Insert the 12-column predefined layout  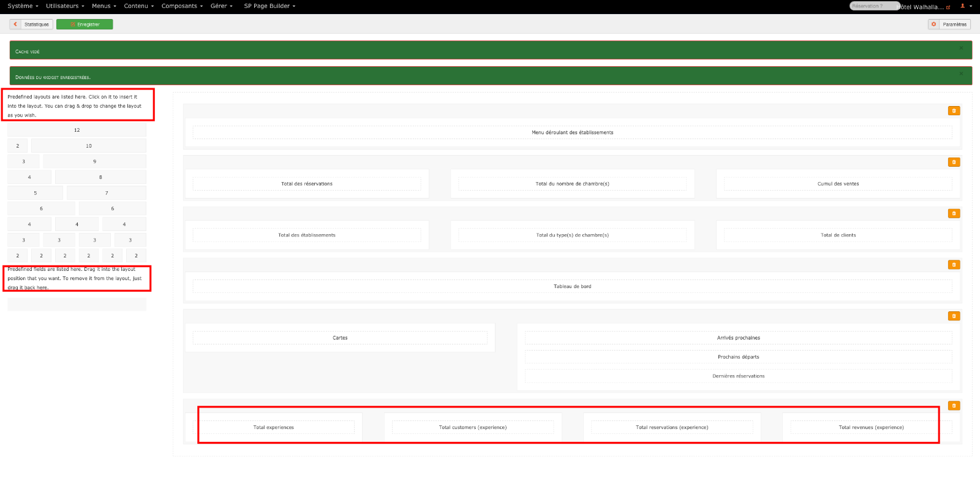[x=77, y=130]
